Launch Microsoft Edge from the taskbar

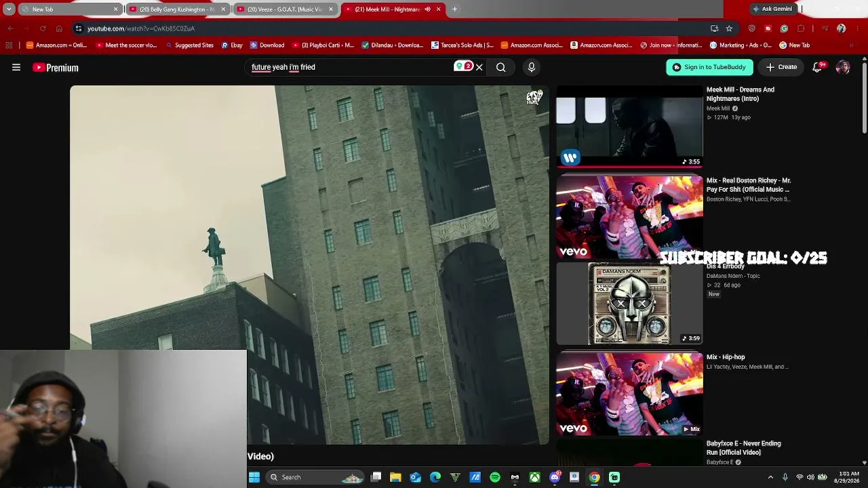435,477
